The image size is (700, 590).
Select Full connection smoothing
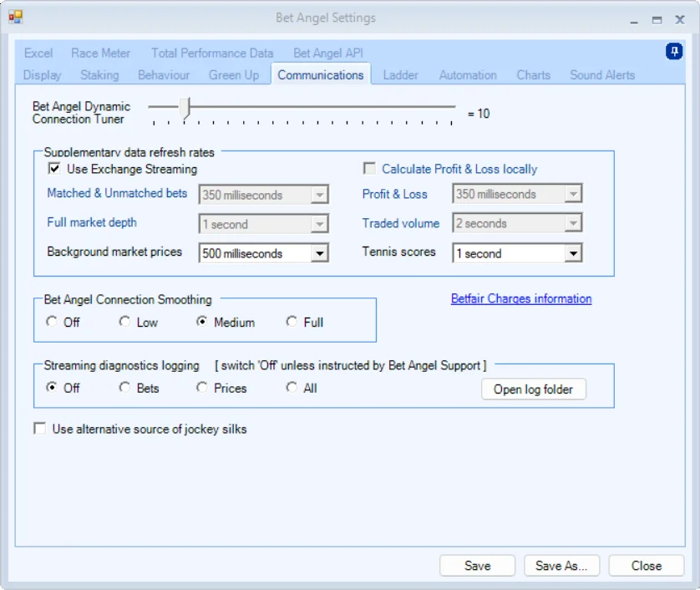click(292, 321)
